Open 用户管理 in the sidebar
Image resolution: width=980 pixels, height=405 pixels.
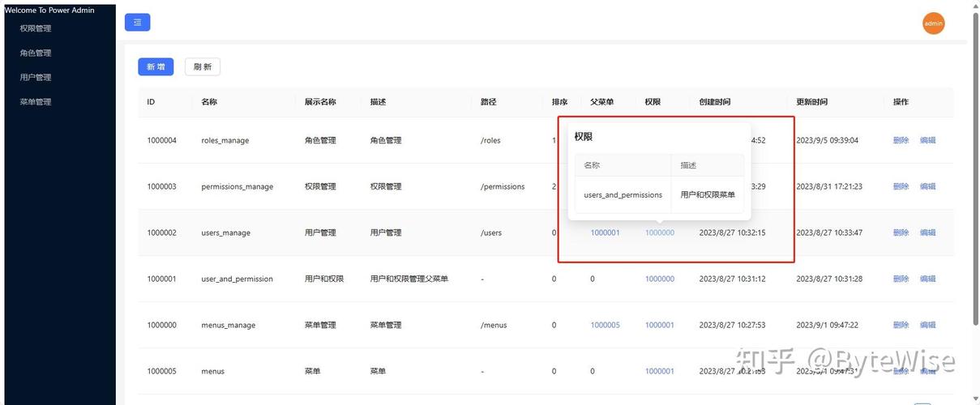point(36,77)
